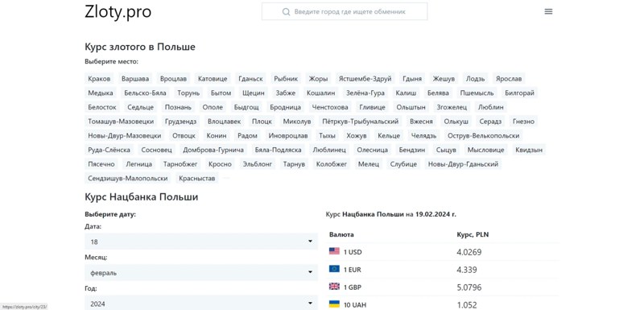This screenshot has height=310, width=644.
Task: Open Острув-Велькопольски city link
Action: [484, 135]
